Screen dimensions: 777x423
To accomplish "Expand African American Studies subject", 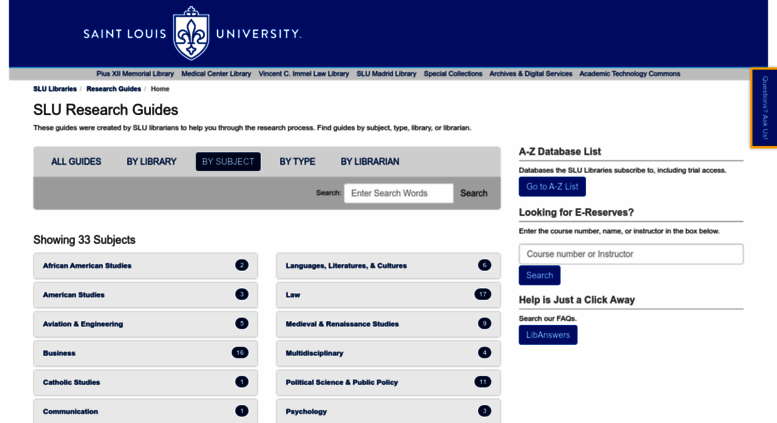I will 145,266.
